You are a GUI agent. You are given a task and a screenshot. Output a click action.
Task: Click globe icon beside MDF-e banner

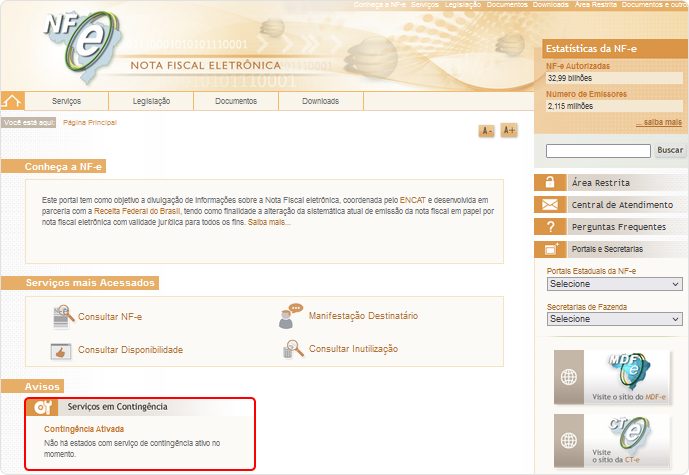(x=569, y=377)
